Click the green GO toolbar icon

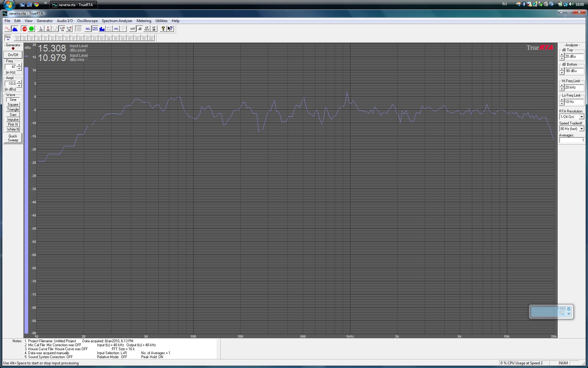(31, 29)
